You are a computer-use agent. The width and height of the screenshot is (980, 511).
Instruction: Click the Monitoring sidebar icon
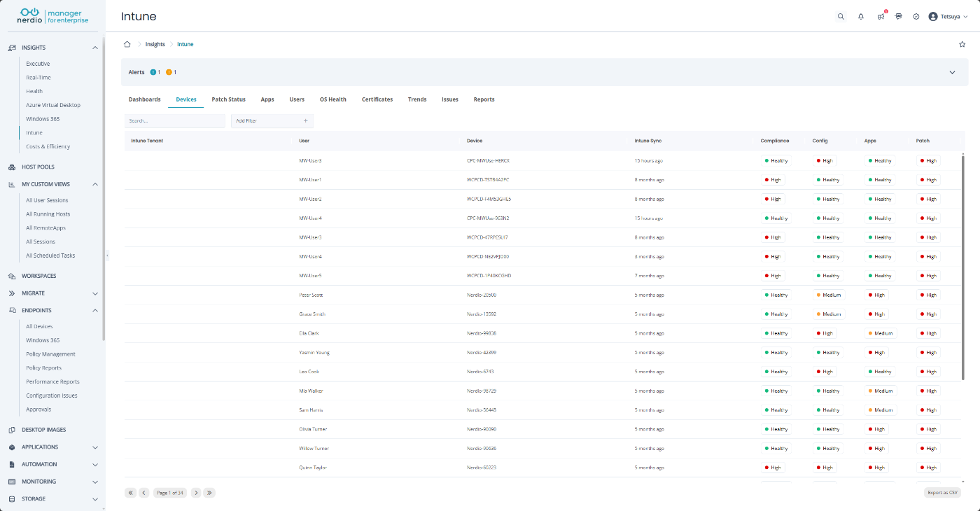click(12, 482)
